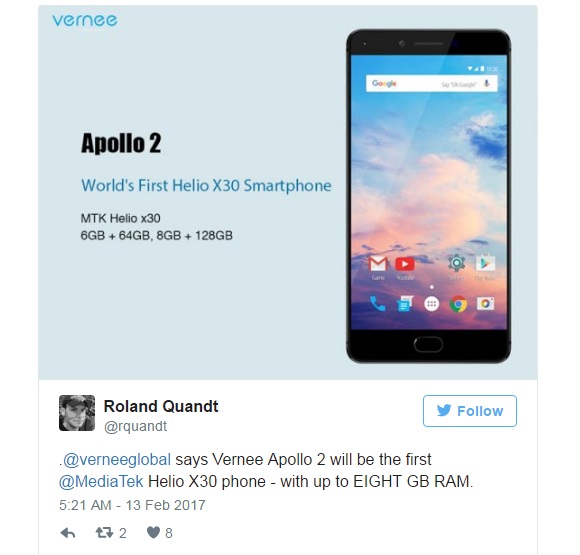The image size is (580, 555).
Task: Click the retweet icon
Action: click(x=104, y=533)
